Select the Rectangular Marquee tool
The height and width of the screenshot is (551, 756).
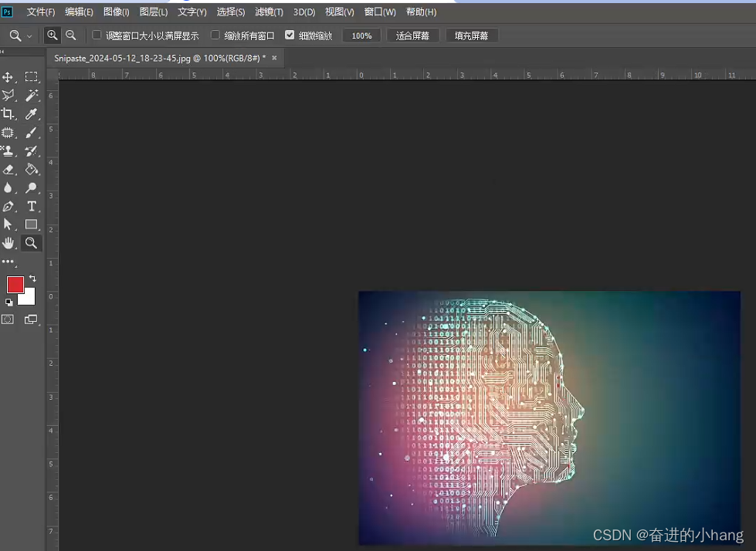coord(32,76)
